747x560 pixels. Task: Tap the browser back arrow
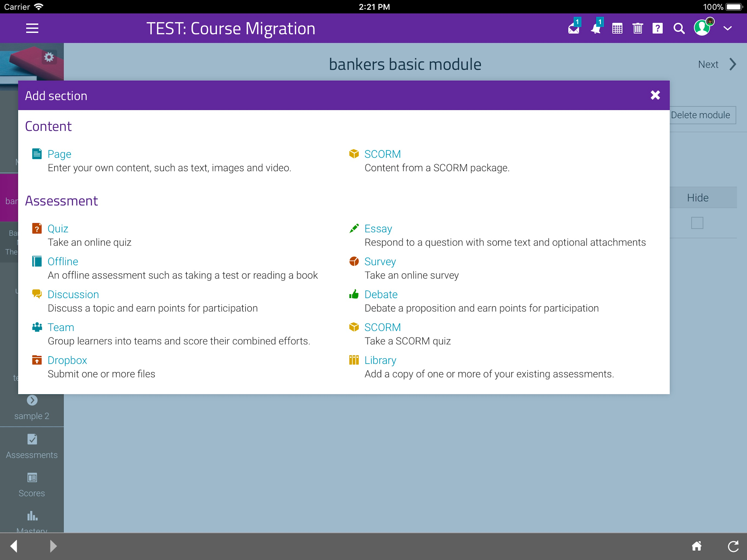tap(13, 546)
